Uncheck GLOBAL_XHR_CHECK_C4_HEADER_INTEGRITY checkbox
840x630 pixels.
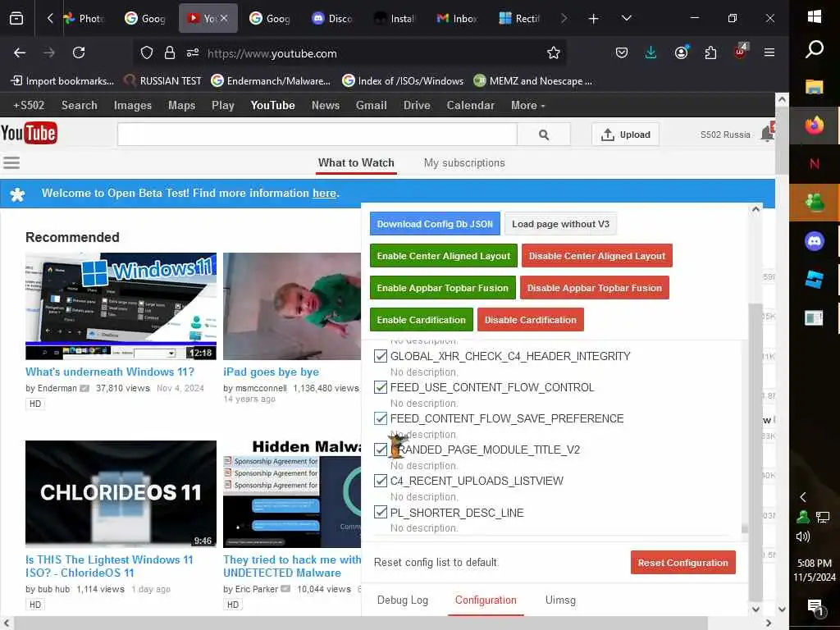coord(381,356)
